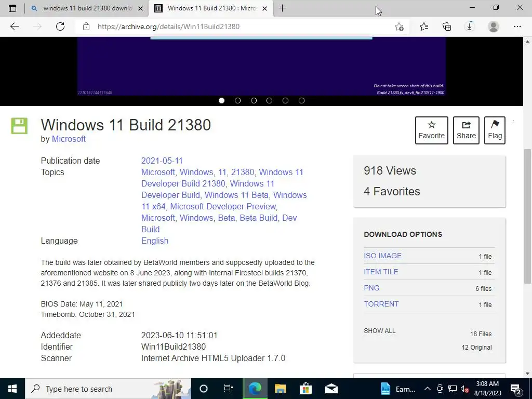Open the Microsoft author link
532x399 pixels.
(69, 139)
